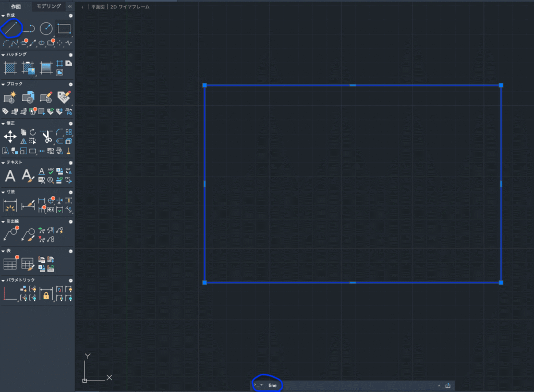Collapse the 作成 section
The image size is (534, 392).
click(3, 15)
